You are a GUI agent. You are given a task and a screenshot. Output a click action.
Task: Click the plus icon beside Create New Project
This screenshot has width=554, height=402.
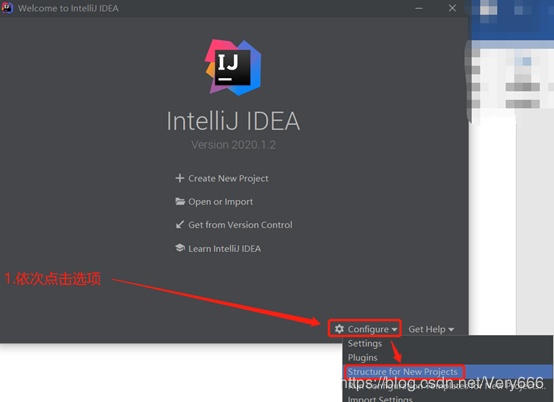click(x=180, y=178)
